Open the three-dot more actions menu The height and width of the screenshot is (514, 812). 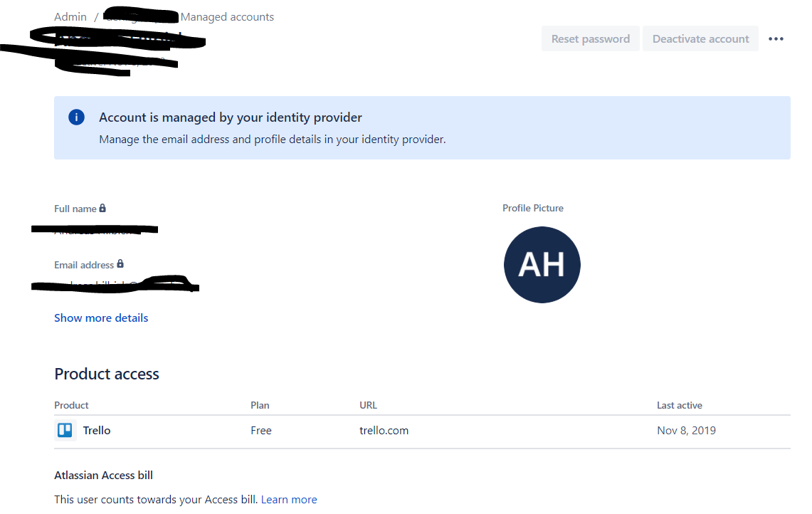[776, 39]
